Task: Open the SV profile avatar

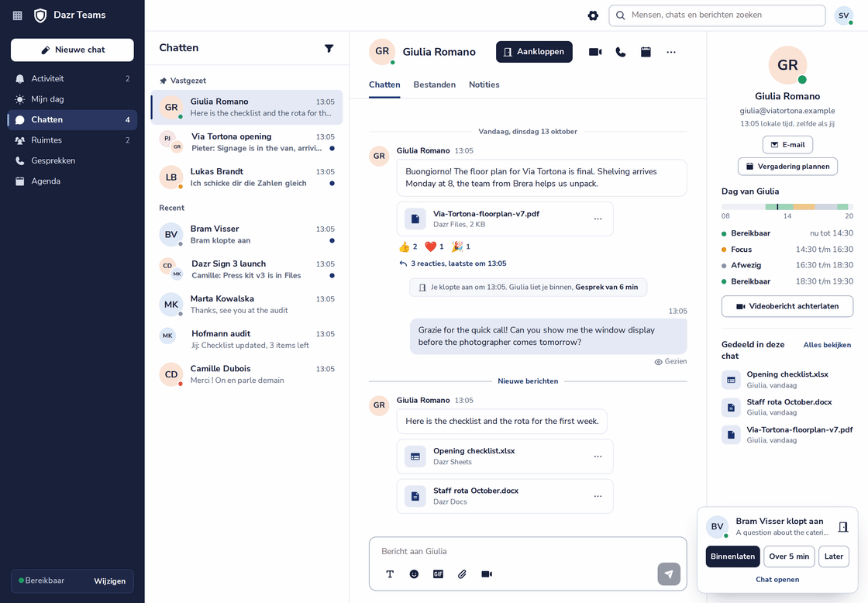Action: tap(844, 16)
